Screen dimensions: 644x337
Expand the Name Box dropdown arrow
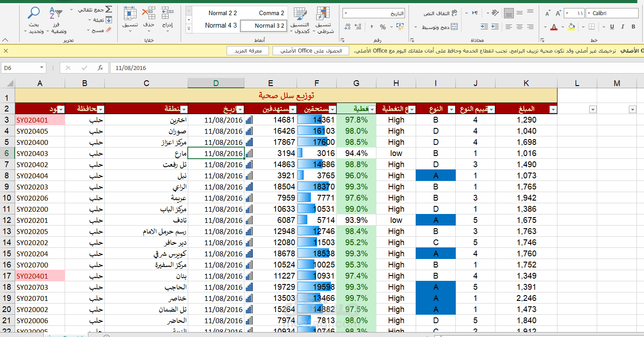pos(42,68)
